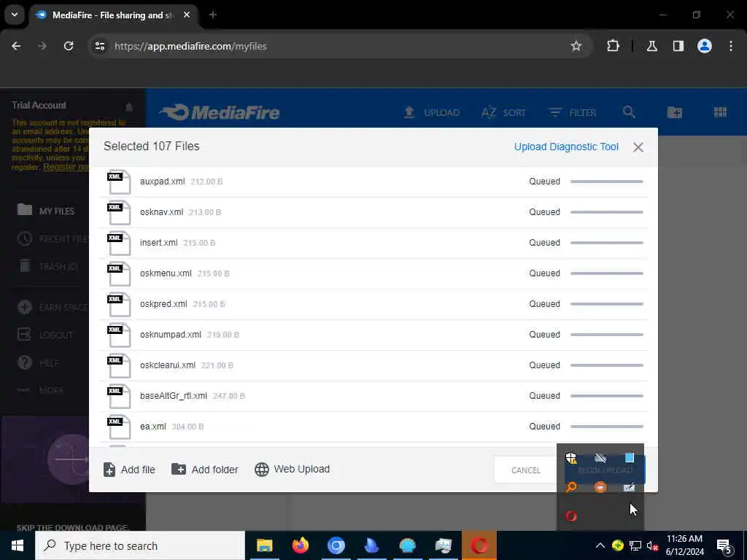Open the Upload Diagnostic Tool link
This screenshot has height=560, width=747.
(x=566, y=147)
